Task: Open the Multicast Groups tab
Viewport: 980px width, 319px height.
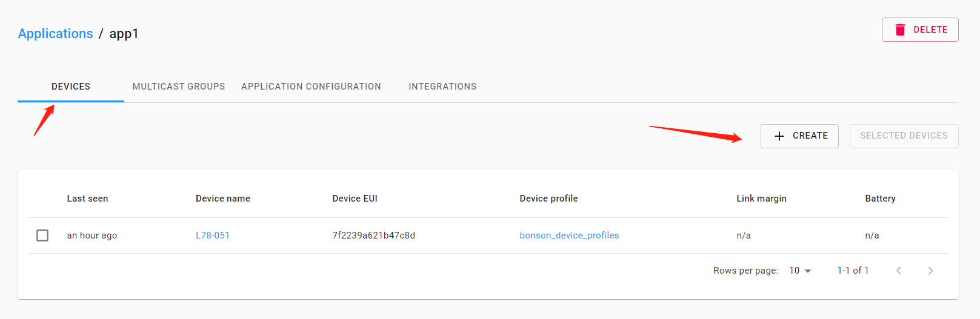Action: pos(179,87)
